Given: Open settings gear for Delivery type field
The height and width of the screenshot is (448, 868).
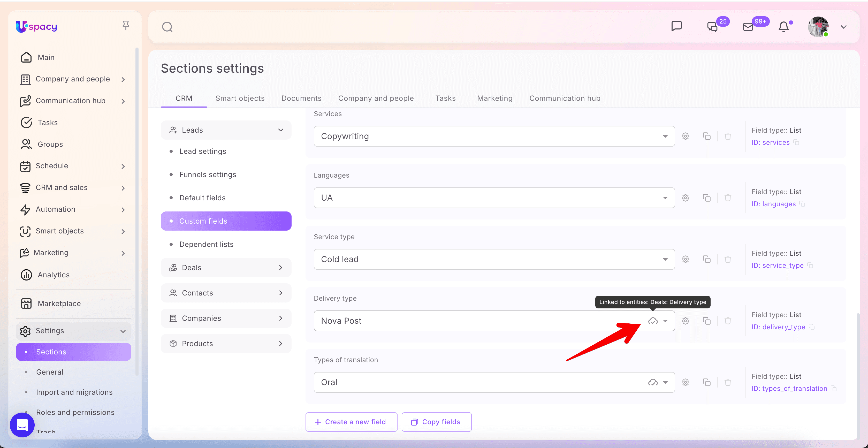Looking at the screenshot, I should click(x=685, y=321).
